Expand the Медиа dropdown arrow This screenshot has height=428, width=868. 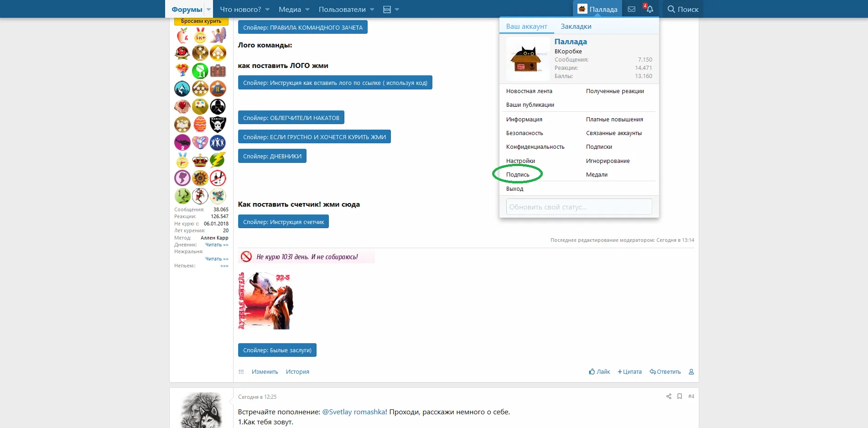(307, 10)
